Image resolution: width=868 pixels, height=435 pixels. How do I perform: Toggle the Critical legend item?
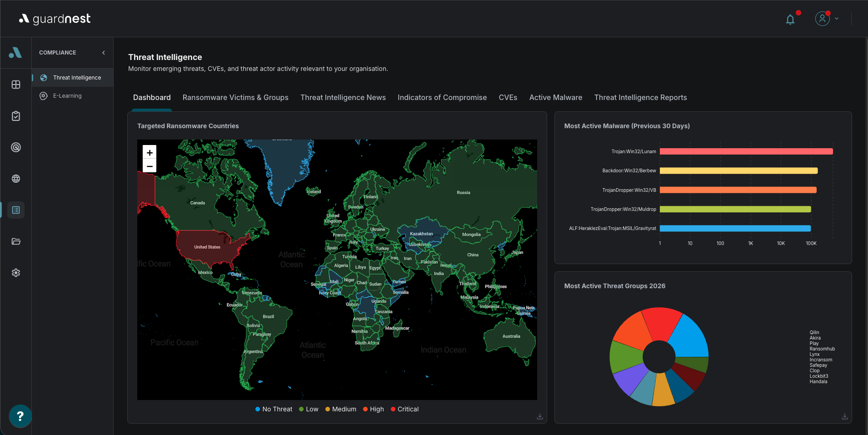pos(404,409)
